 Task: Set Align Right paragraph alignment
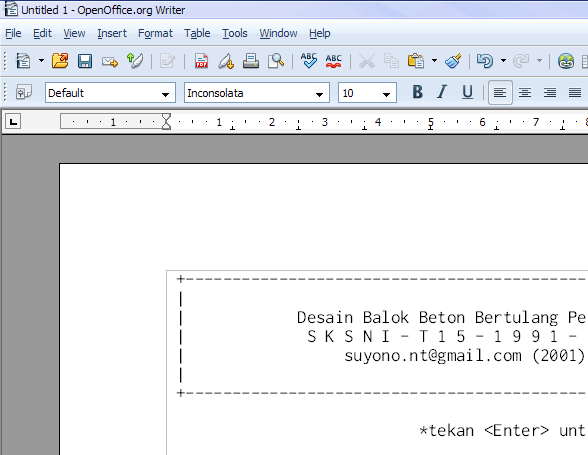point(550,92)
